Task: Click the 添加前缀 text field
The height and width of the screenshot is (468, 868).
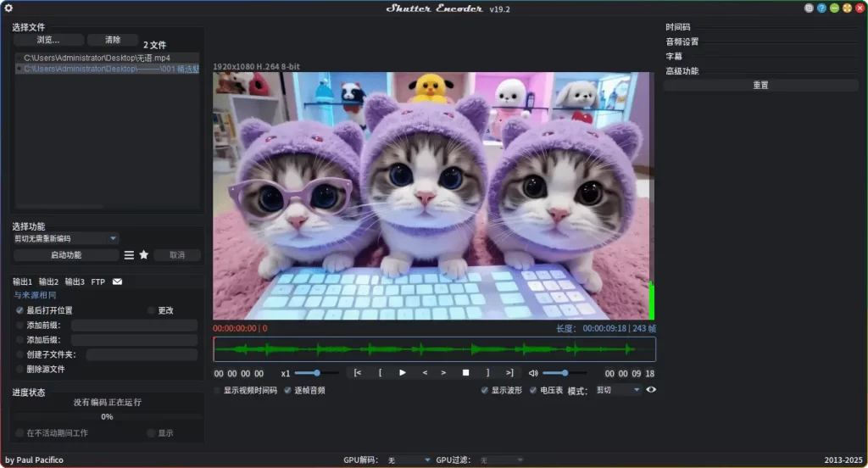Action: (x=134, y=325)
